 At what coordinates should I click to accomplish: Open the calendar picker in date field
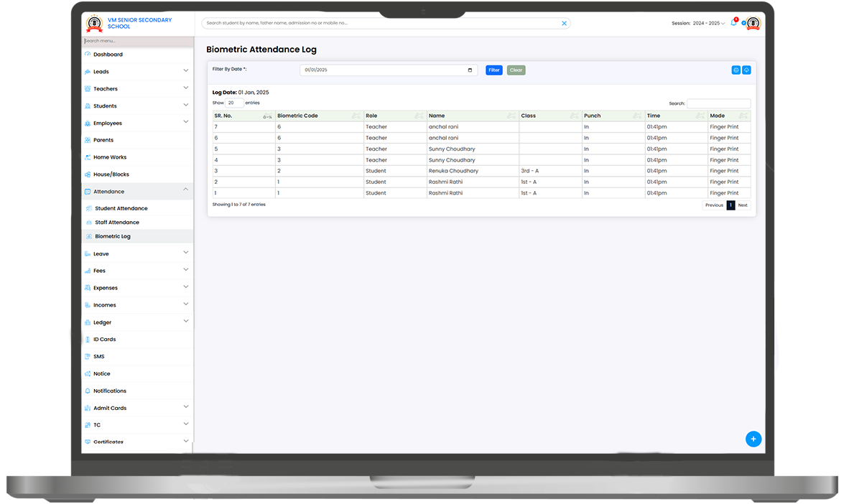click(470, 70)
